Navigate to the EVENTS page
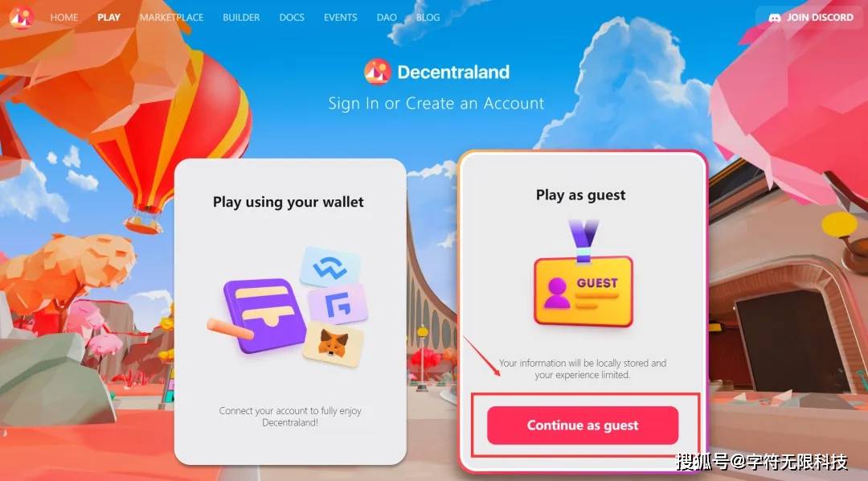Viewport: 868px width, 481px height. pos(341,17)
